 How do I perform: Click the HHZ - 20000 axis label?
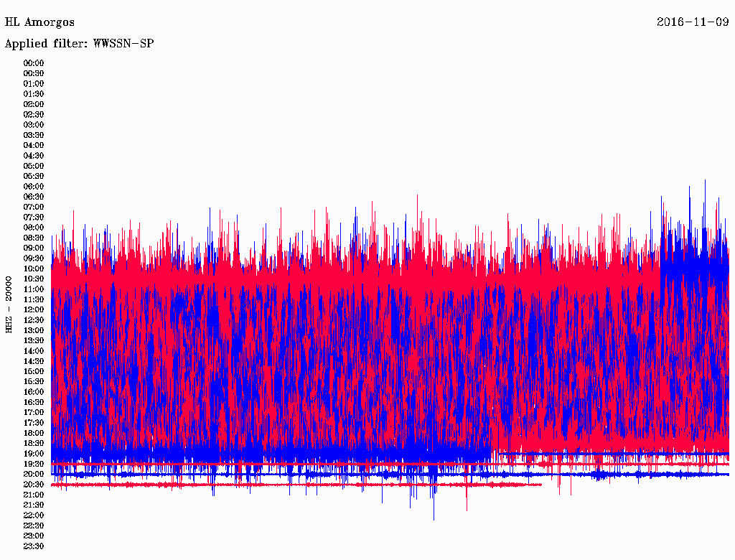[9, 305]
